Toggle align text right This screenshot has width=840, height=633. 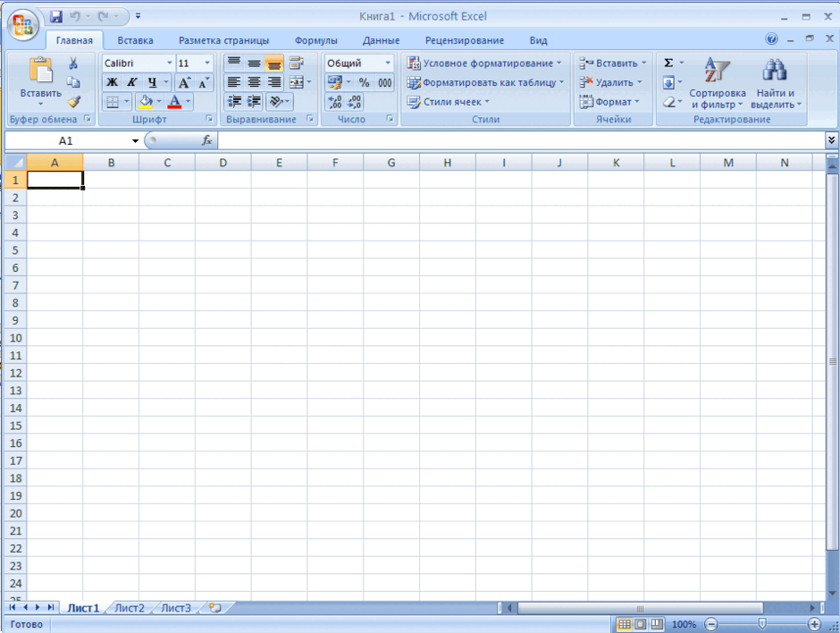[273, 82]
